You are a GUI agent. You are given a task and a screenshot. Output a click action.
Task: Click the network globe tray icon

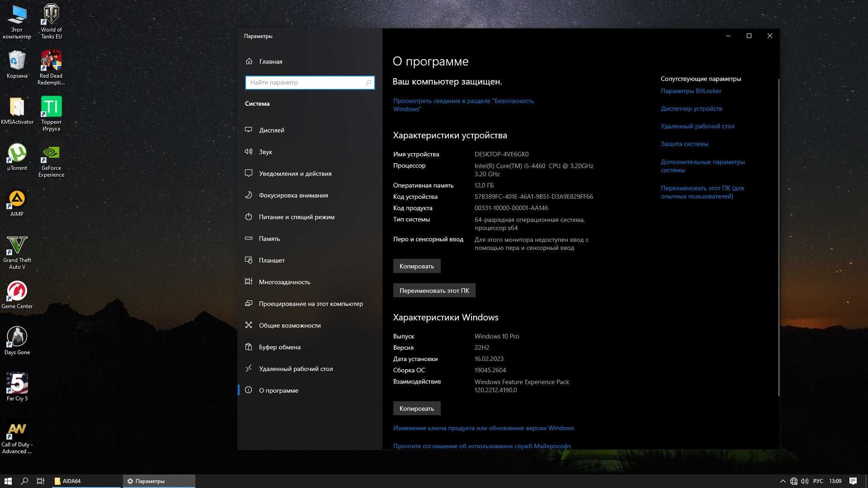[793, 481]
